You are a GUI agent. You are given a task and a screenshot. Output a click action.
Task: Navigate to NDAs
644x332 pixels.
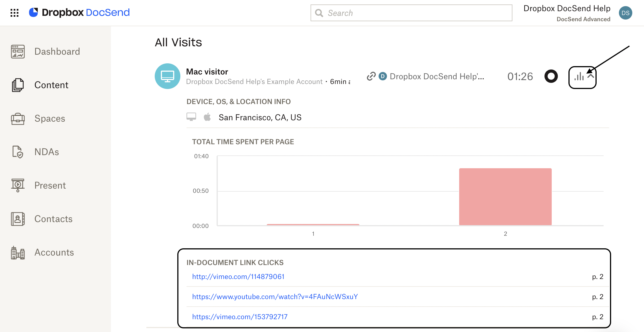click(x=47, y=152)
